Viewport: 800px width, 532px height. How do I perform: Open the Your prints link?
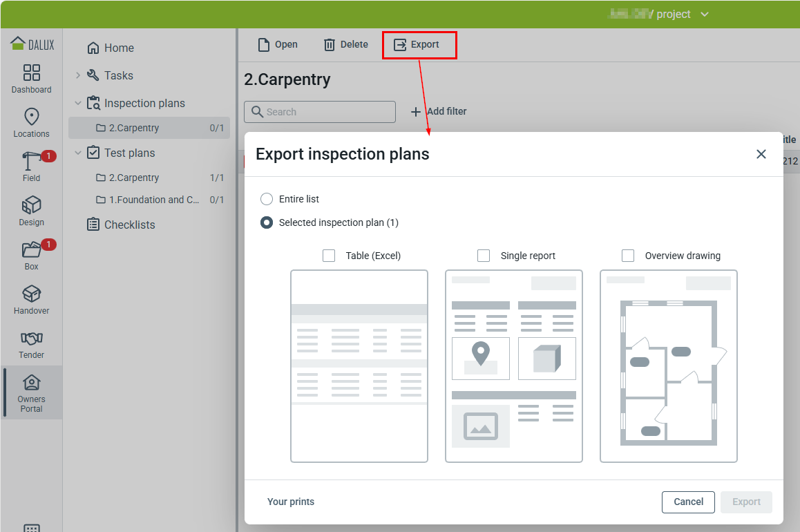tap(291, 502)
